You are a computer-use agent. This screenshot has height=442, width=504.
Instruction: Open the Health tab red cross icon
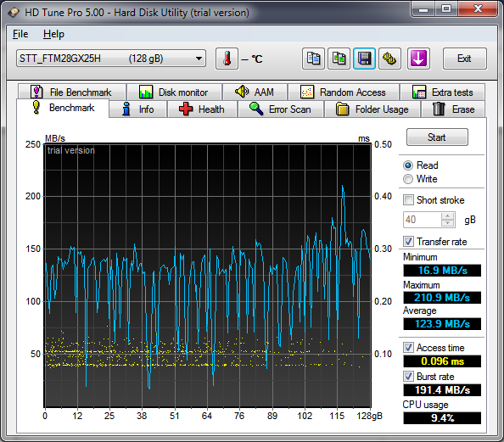[186, 109]
